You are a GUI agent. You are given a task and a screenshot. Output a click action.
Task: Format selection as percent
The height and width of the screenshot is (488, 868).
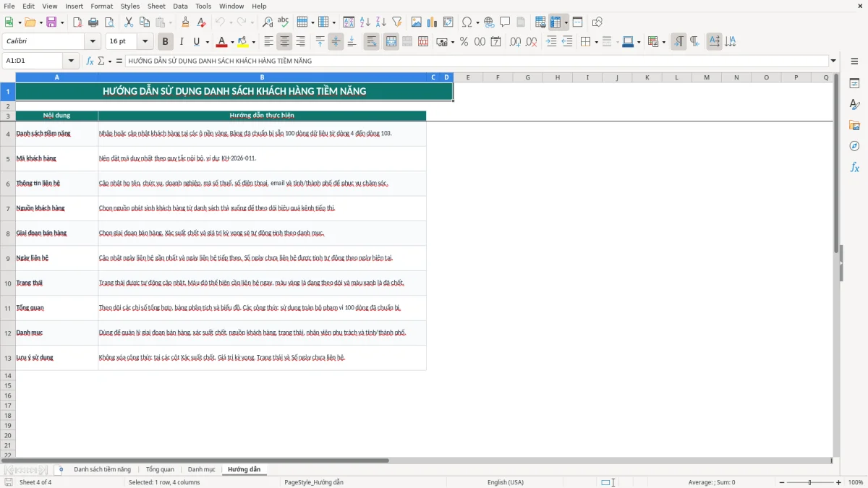464,42
